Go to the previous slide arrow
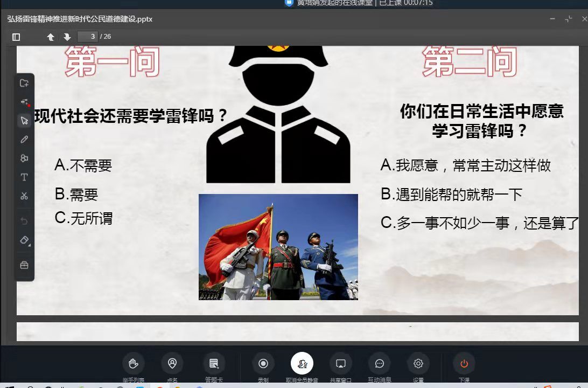 pyautogui.click(x=51, y=37)
